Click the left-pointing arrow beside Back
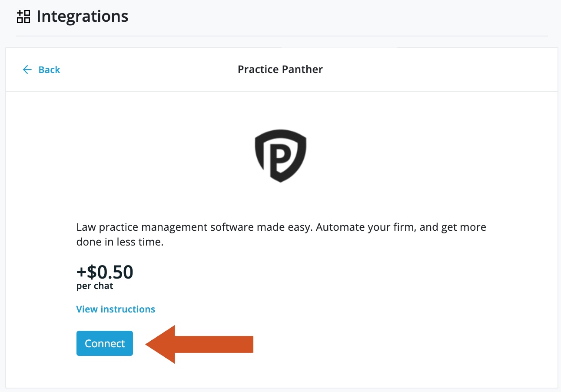This screenshot has width=561, height=392. coord(27,70)
